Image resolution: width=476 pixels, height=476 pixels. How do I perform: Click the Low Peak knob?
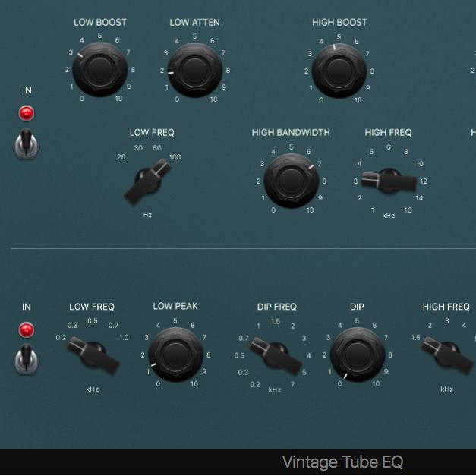(x=175, y=355)
